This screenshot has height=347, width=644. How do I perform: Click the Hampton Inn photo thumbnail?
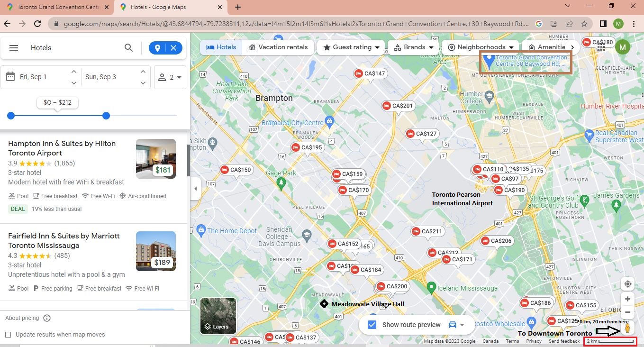pyautogui.click(x=156, y=159)
